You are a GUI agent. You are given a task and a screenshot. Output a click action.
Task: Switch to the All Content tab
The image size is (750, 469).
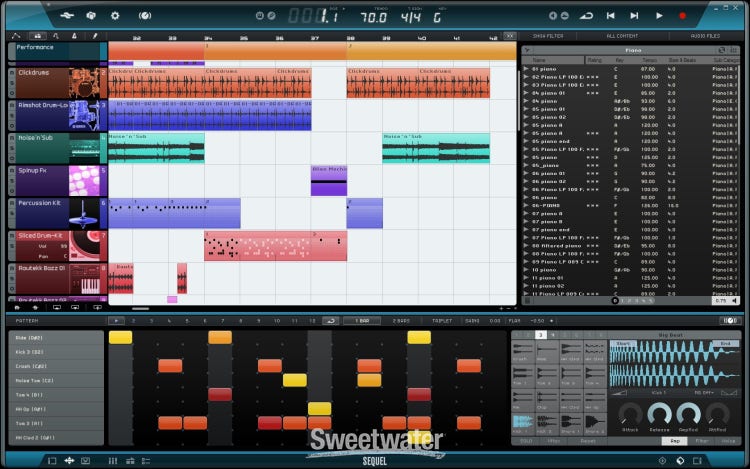[623, 36]
